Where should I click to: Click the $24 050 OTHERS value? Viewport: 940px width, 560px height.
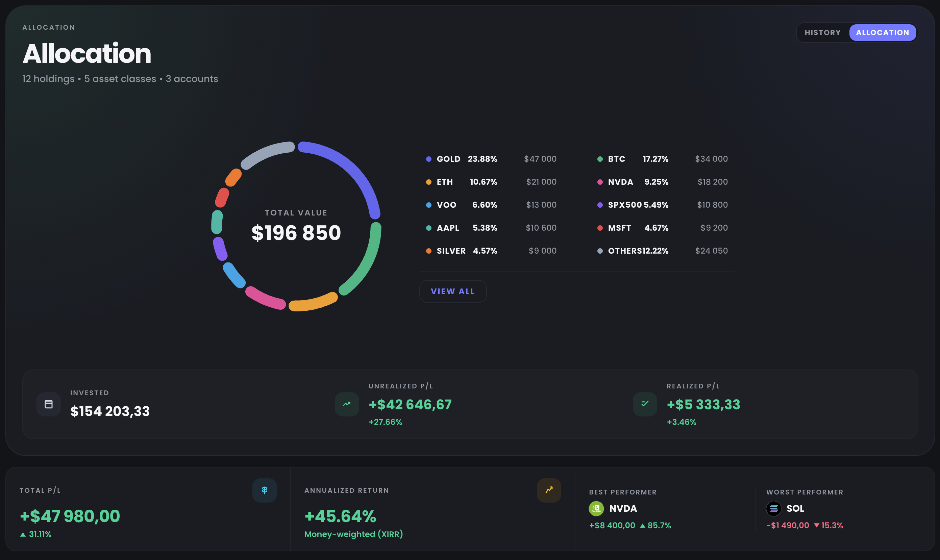(x=712, y=251)
